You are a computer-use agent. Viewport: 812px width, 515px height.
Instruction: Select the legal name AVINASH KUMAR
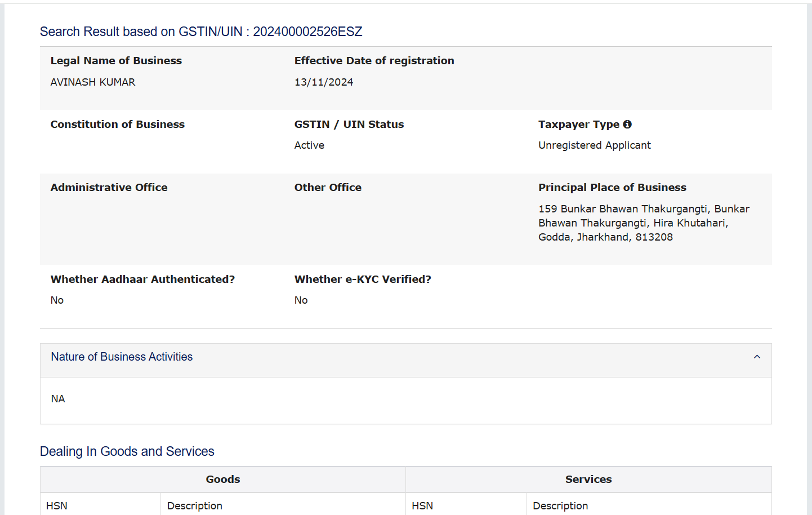(x=93, y=82)
